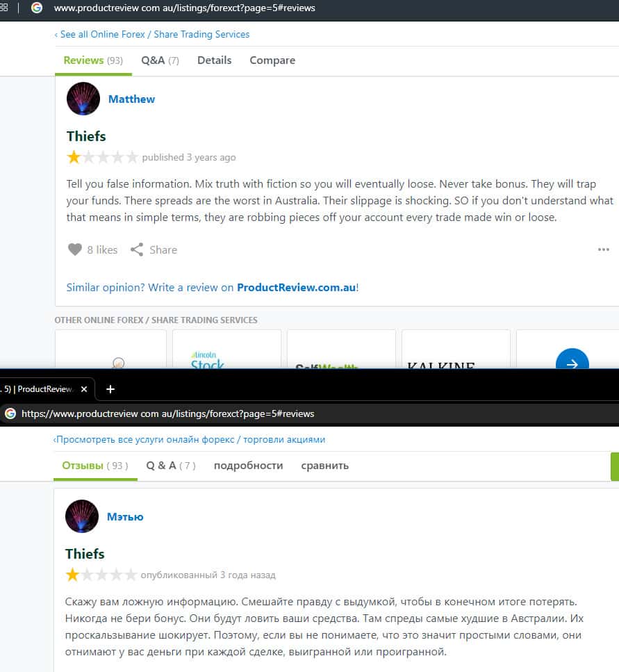Select the Отзывы (93) tab

tap(95, 466)
